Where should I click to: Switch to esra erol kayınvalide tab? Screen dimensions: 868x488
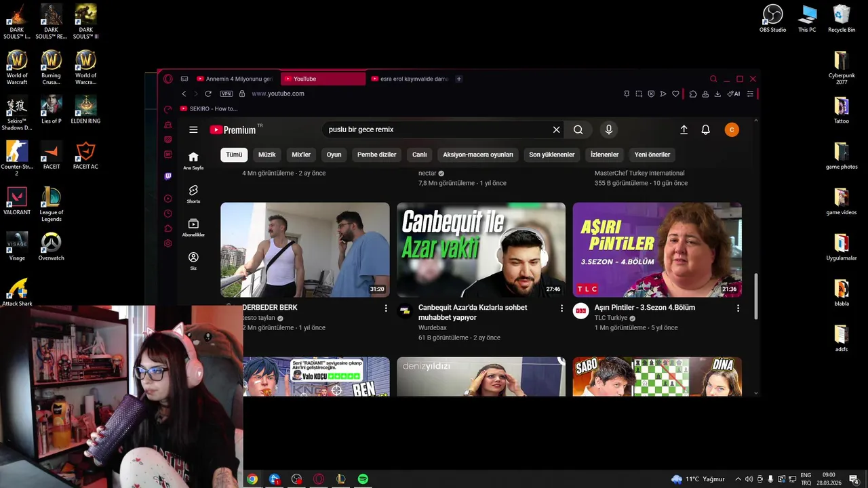(x=410, y=79)
